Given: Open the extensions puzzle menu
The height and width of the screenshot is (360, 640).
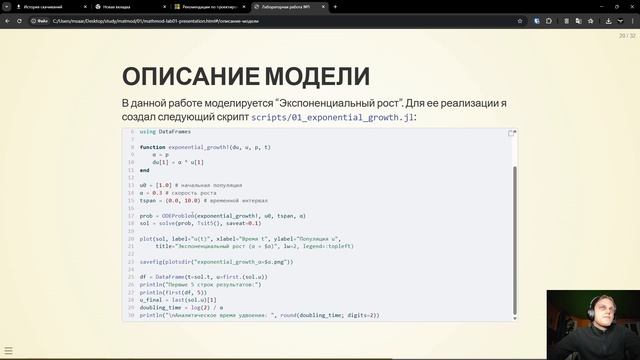Looking at the screenshot, I should tap(549, 21).
